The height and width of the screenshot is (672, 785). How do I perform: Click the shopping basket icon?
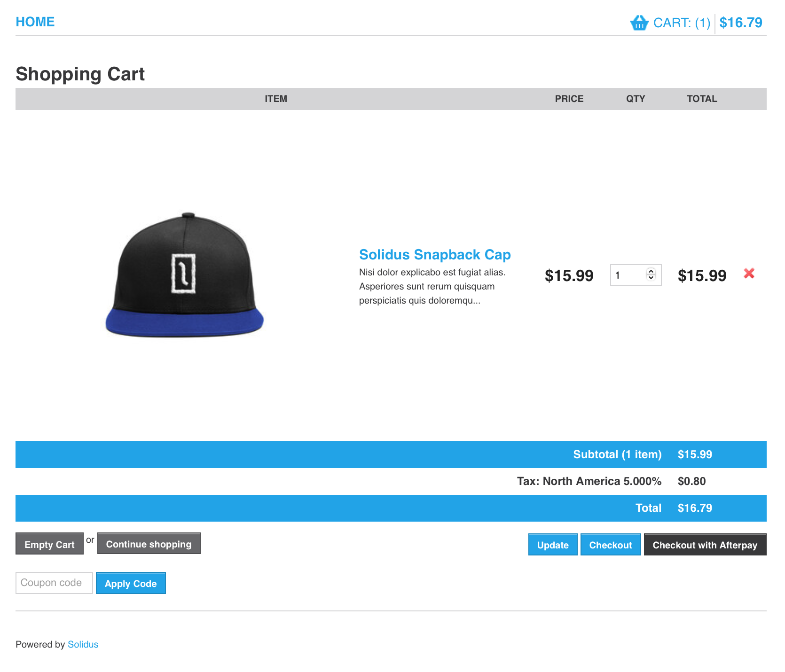639,23
